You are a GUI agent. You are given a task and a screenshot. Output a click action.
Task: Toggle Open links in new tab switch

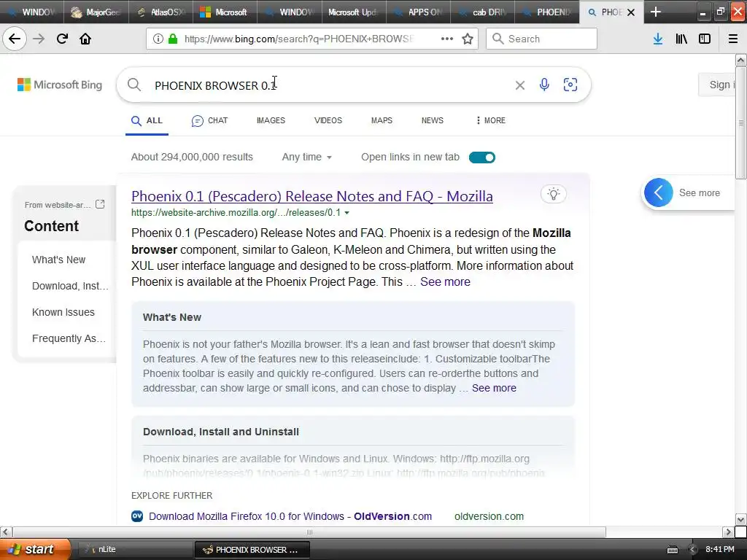click(482, 157)
